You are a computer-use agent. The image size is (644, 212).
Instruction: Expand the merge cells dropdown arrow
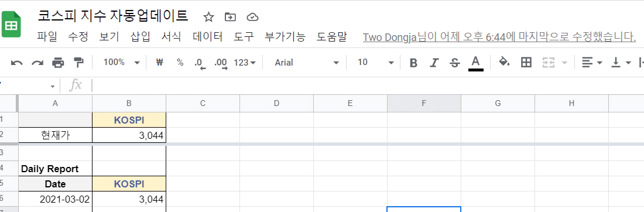[x=564, y=63]
